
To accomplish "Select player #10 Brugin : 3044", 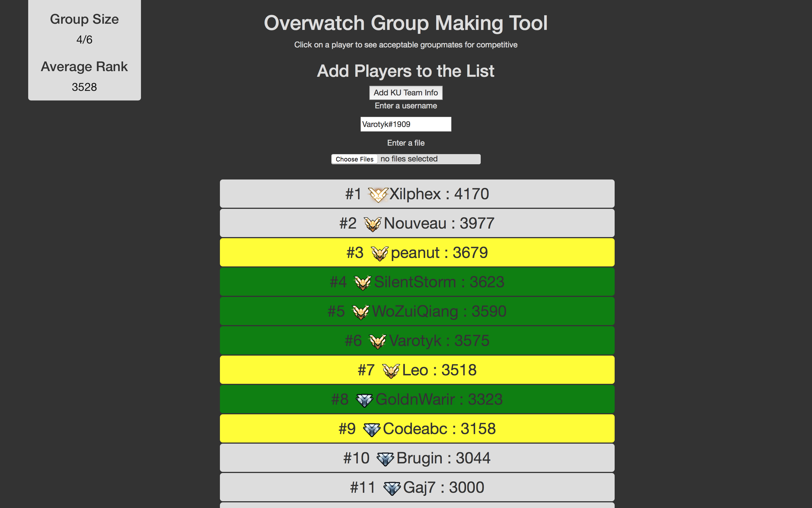I will point(417,458).
